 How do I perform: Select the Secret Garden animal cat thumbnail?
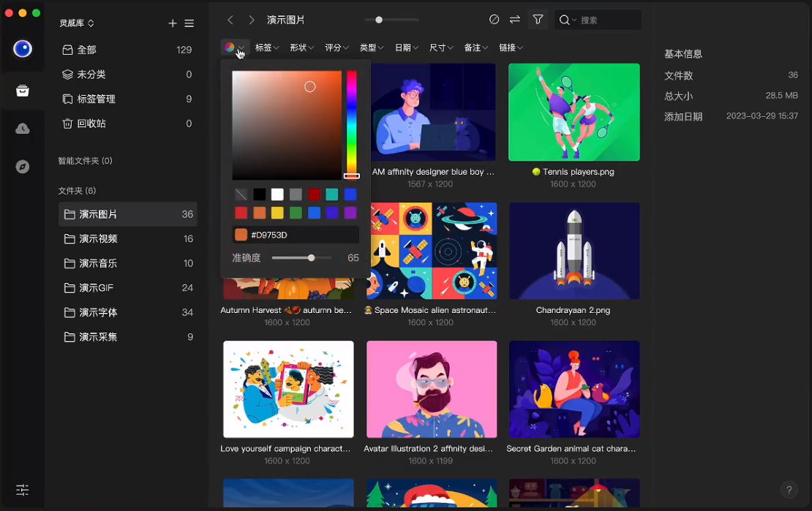(x=574, y=390)
